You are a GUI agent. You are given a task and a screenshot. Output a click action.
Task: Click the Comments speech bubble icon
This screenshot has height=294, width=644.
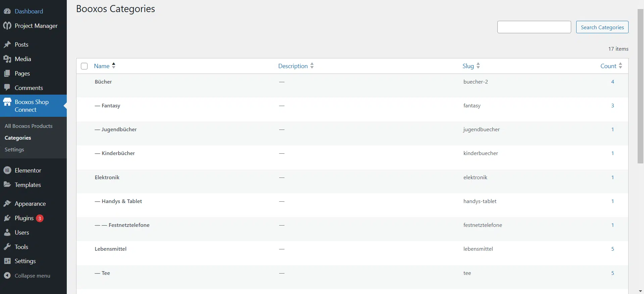(x=7, y=88)
